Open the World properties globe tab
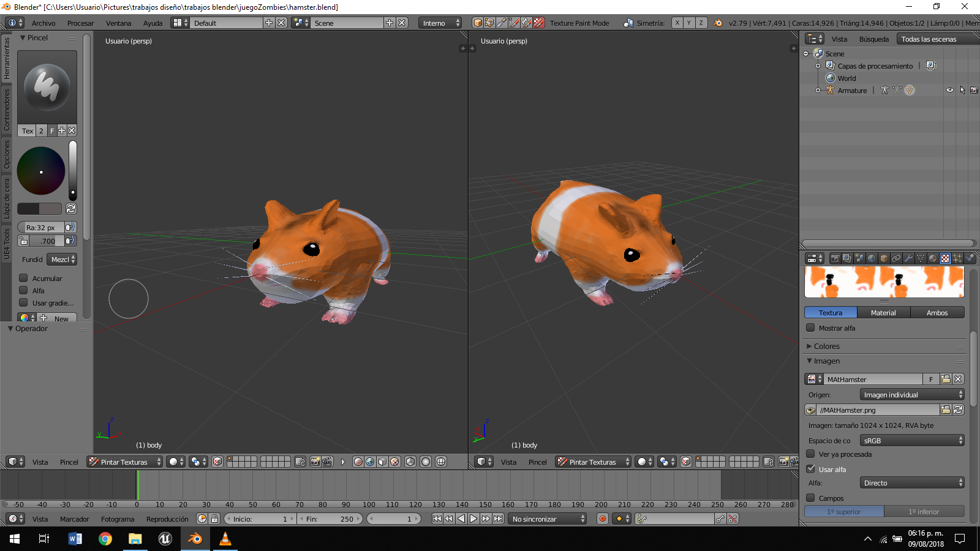The image size is (980, 551). point(872,258)
